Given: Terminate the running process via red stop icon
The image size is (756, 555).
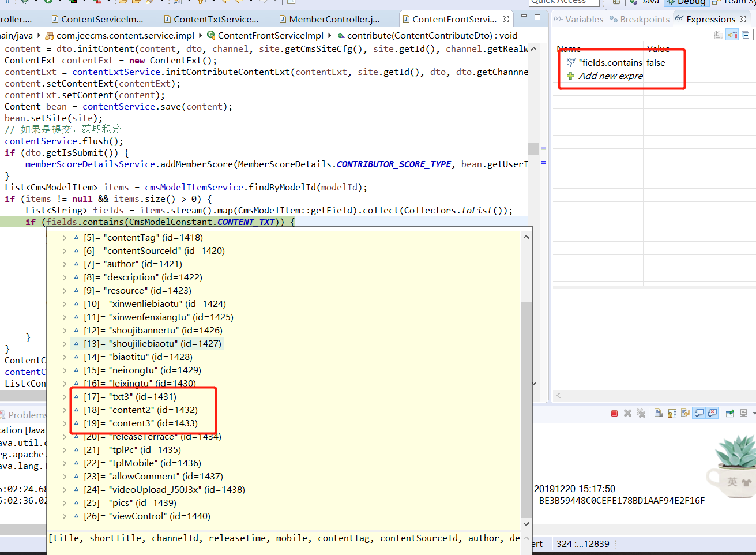Looking at the screenshot, I should click(x=614, y=413).
